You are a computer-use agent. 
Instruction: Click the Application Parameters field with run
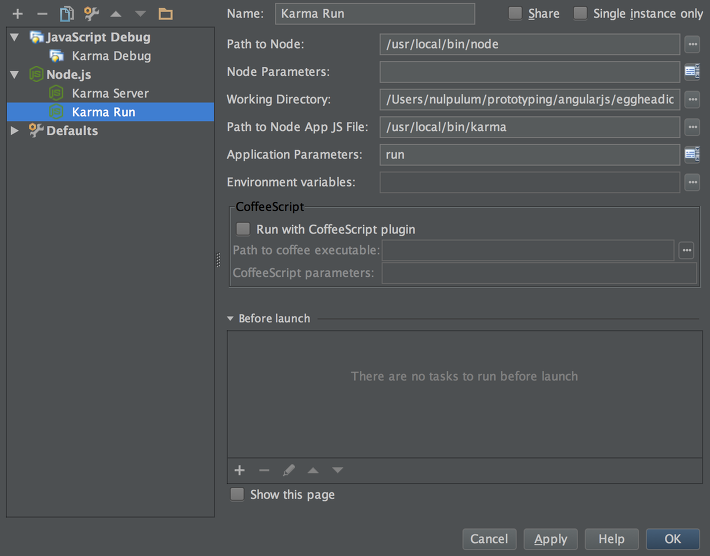pos(530,155)
